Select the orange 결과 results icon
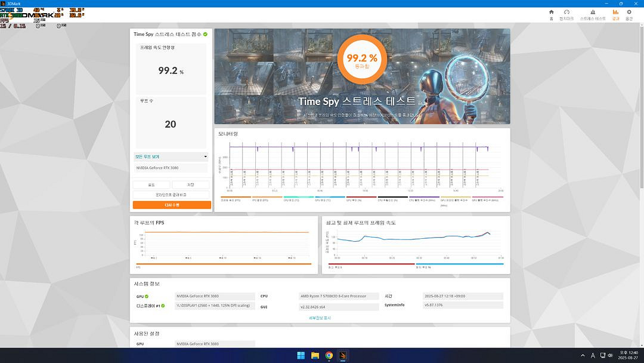644x363 pixels. point(615,15)
